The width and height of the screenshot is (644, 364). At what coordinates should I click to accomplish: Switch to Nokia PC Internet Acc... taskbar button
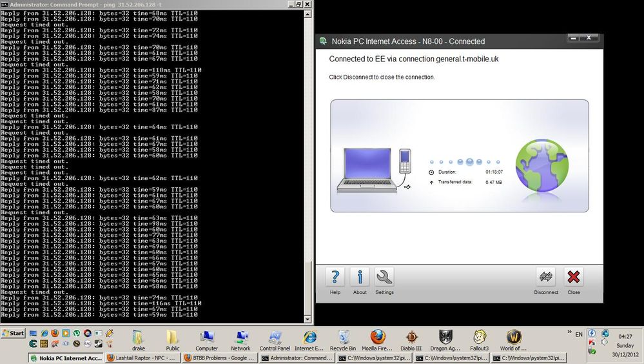[66, 358]
